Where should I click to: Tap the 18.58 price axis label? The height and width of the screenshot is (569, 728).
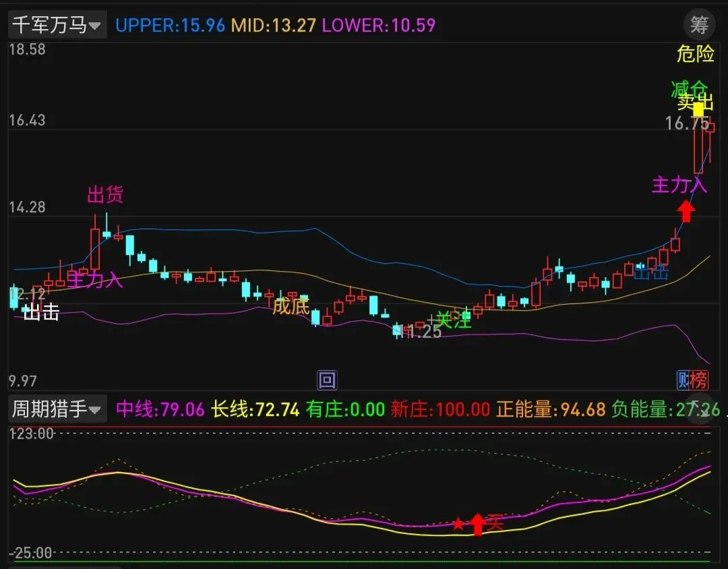pos(28,49)
